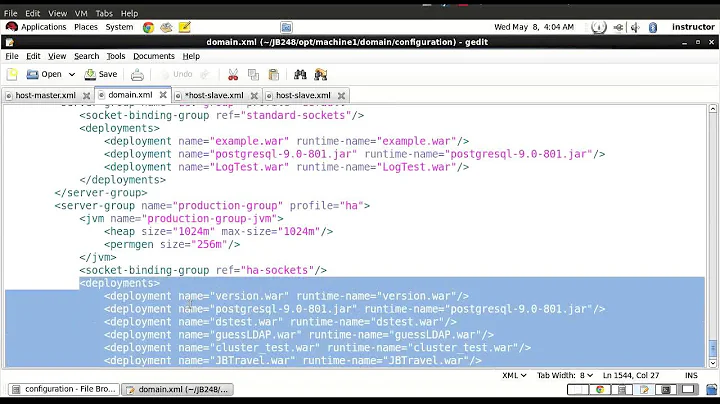The width and height of the screenshot is (720, 404).
Task: Close the domain.xml tab
Action: tap(163, 95)
